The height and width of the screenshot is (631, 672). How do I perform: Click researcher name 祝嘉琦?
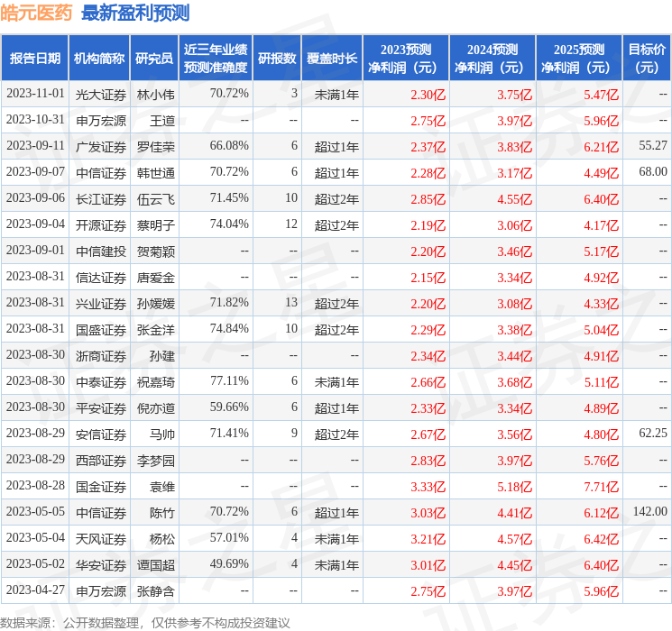click(155, 382)
